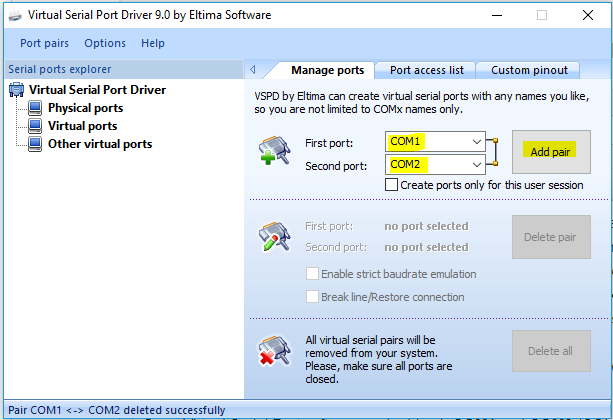Image resolution: width=613 pixels, height=420 pixels.
Task: Click the Virtual ports computer icon
Action: click(35, 126)
